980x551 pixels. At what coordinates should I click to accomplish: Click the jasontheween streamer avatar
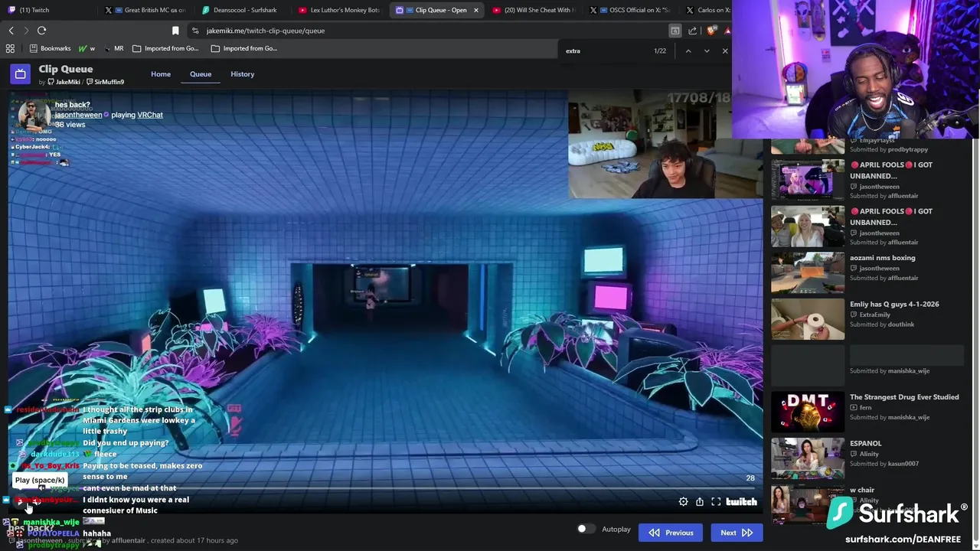click(x=34, y=116)
